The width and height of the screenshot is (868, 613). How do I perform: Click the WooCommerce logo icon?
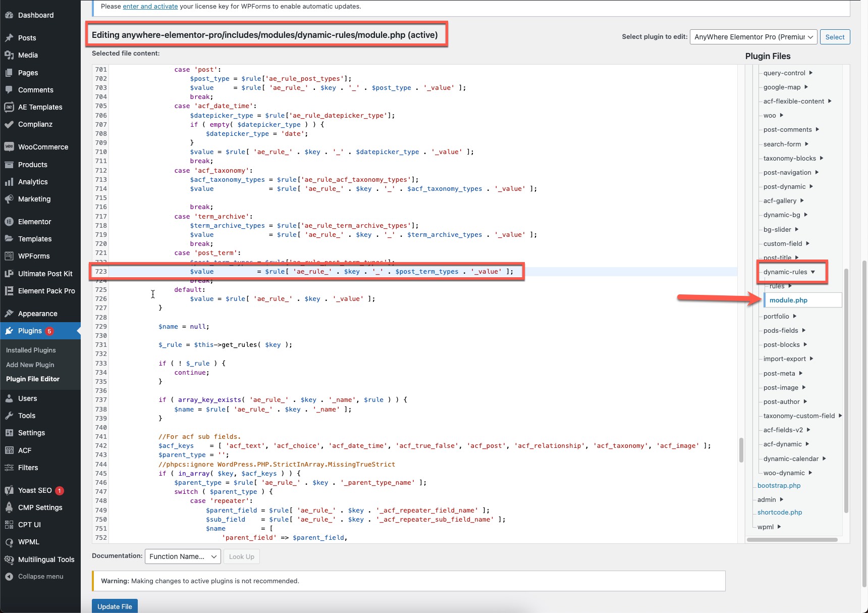9,147
